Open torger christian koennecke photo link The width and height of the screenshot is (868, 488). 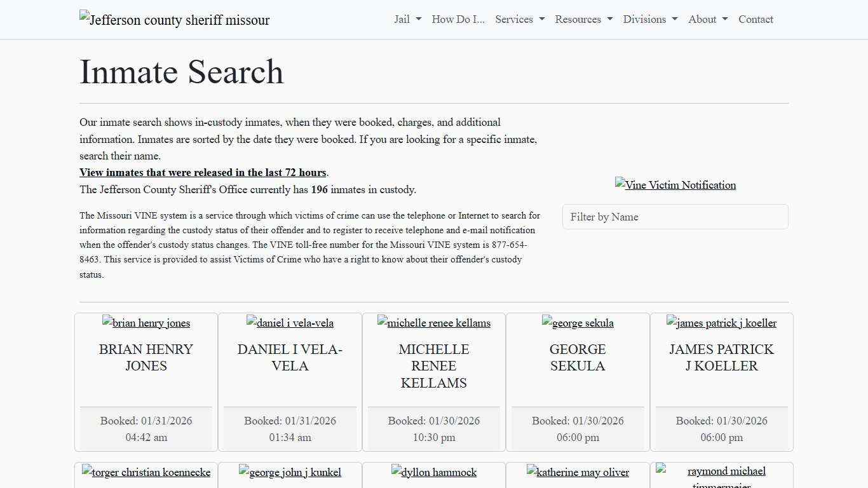pos(146,472)
